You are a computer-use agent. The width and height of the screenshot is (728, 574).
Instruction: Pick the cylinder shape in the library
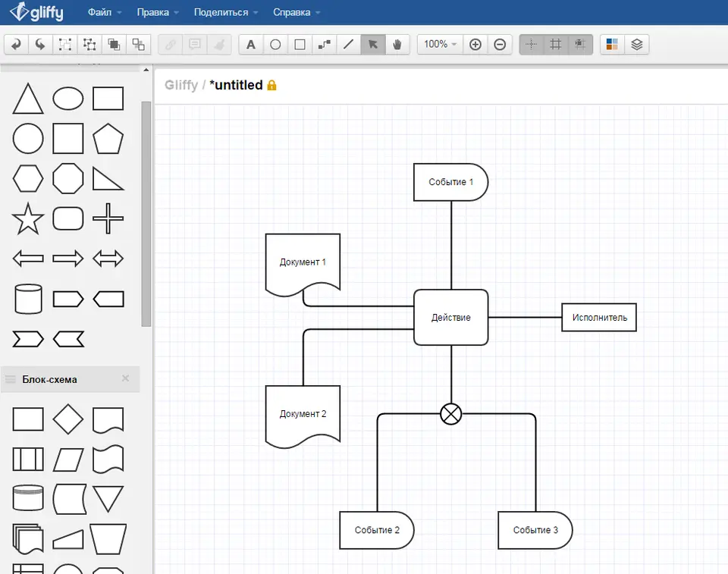click(28, 299)
